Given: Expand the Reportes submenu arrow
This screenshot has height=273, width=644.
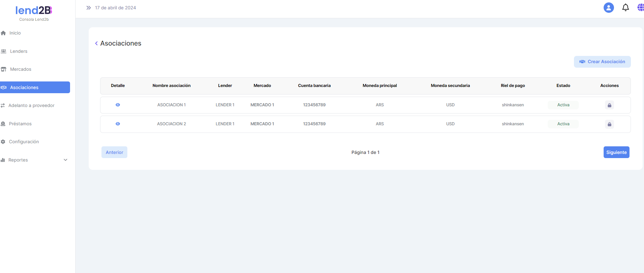Looking at the screenshot, I should (66, 160).
